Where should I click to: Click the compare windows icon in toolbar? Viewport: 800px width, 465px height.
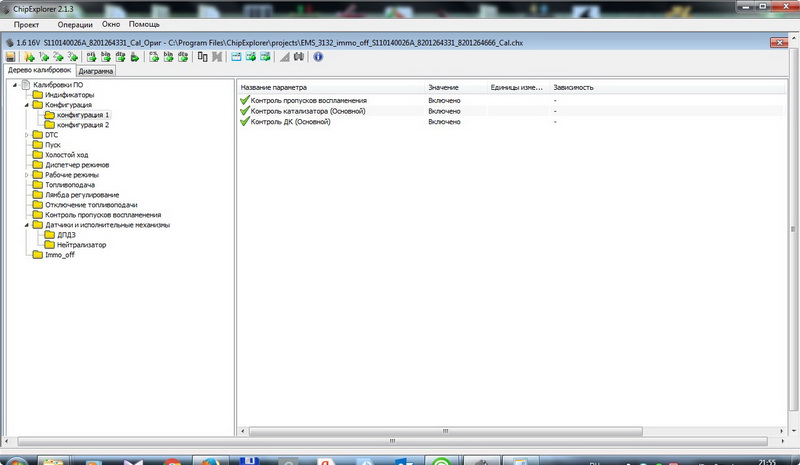(202, 57)
